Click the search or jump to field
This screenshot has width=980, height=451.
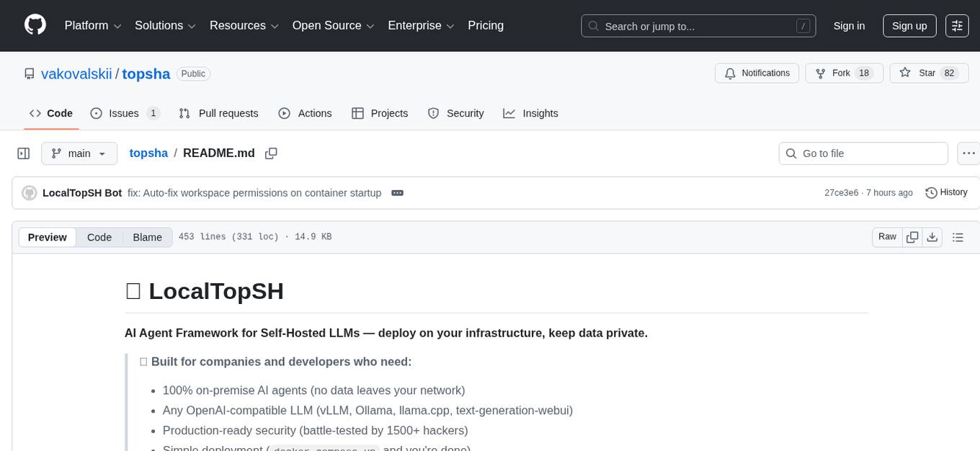pos(698,26)
